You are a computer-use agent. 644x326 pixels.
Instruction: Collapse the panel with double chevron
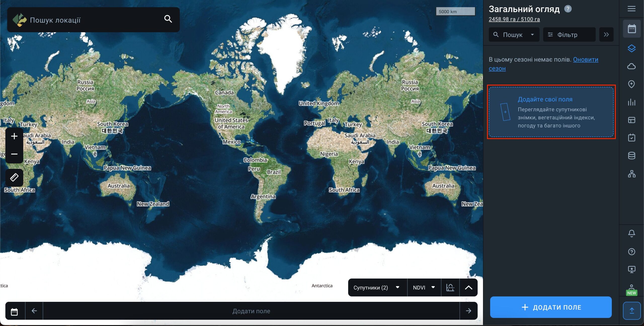pos(606,35)
